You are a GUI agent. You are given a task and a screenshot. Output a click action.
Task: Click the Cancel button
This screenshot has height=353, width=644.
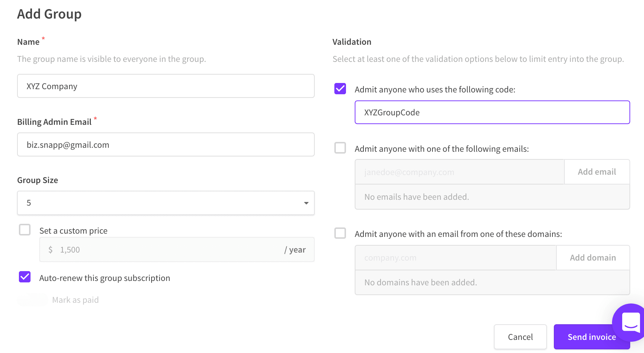(520, 337)
